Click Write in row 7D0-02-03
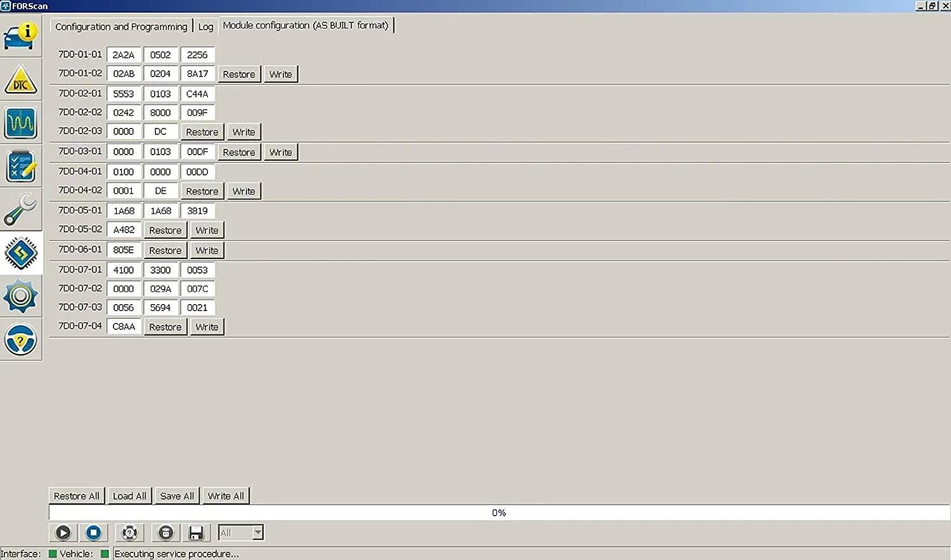This screenshot has width=951, height=560. point(244,132)
